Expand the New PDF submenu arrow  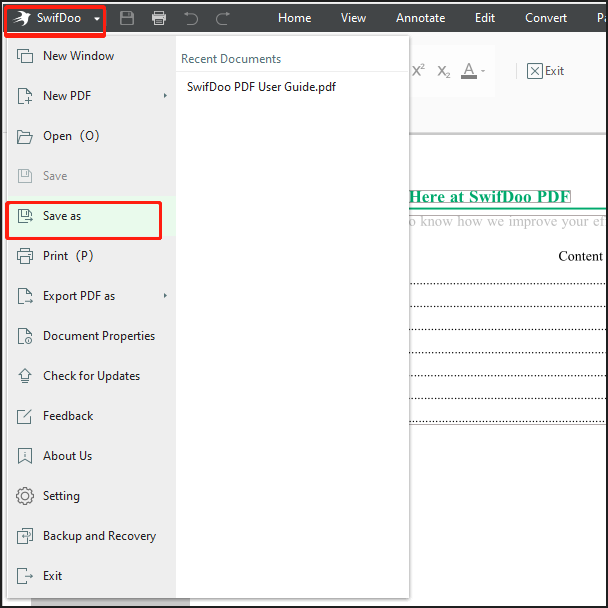pyautogui.click(x=165, y=95)
